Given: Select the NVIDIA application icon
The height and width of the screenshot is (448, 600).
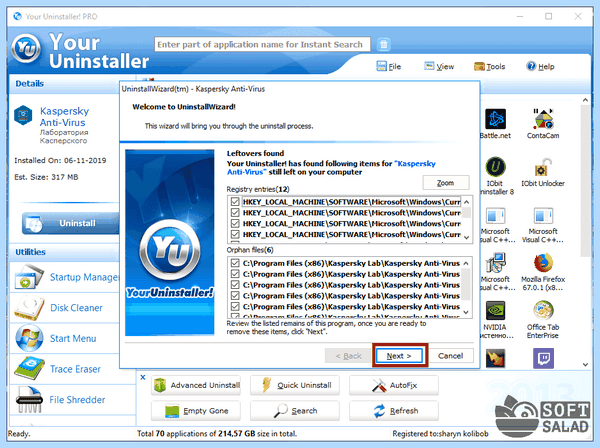Looking at the screenshot, I should point(495,310).
